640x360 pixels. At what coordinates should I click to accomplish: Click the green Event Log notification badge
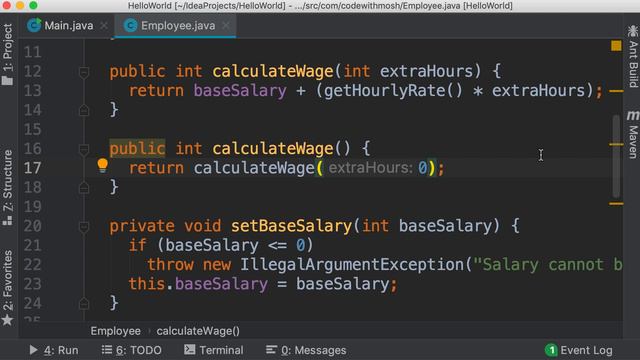coord(551,350)
